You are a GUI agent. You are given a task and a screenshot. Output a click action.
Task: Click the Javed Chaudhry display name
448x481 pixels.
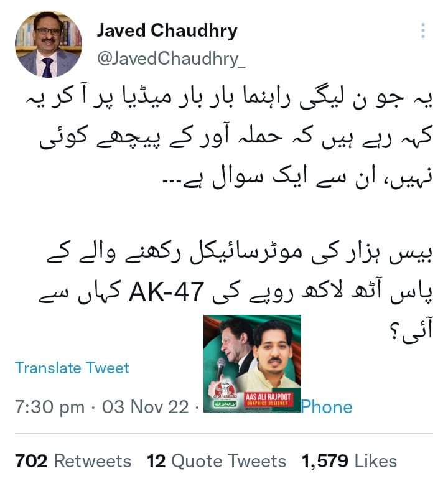167,31
